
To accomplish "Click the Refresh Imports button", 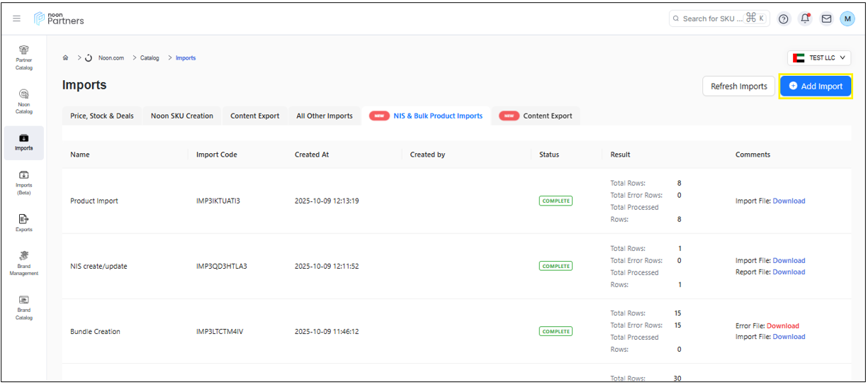I will 738,87.
